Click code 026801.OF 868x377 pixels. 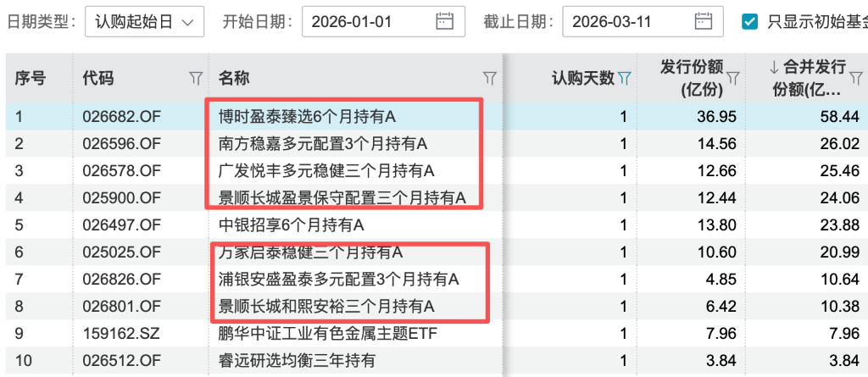122,307
